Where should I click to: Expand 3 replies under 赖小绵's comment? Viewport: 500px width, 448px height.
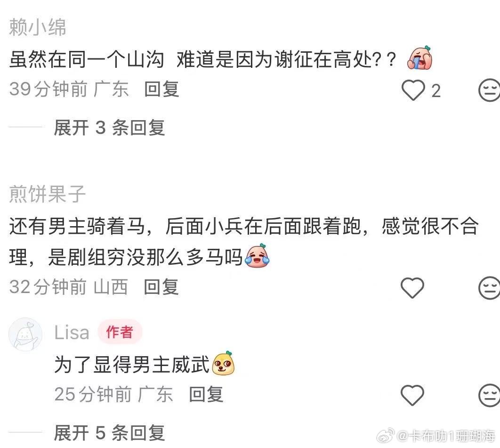[109, 128]
